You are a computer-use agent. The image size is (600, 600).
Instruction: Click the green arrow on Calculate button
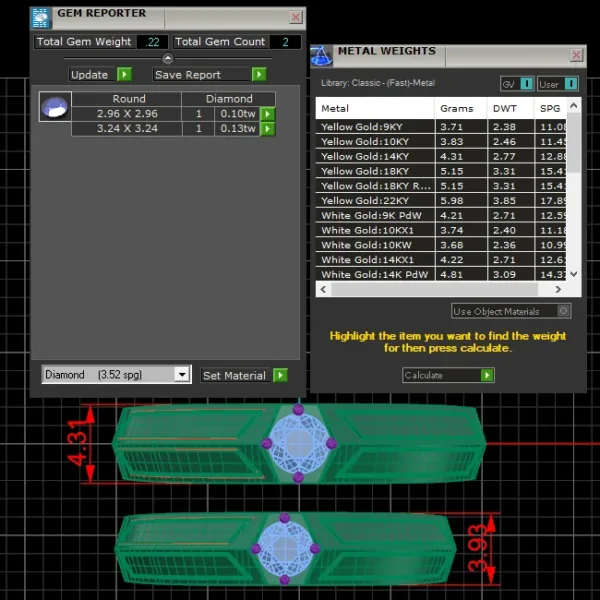click(487, 375)
